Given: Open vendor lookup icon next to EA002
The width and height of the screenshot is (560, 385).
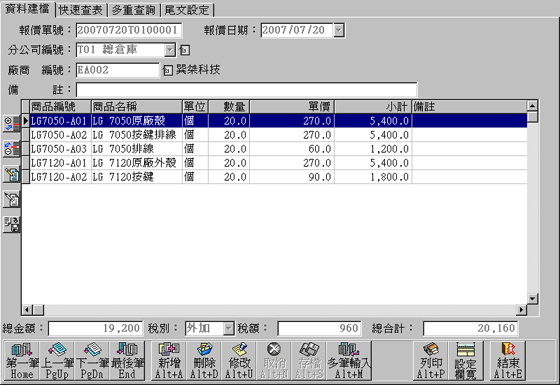Looking at the screenshot, I should (168, 70).
